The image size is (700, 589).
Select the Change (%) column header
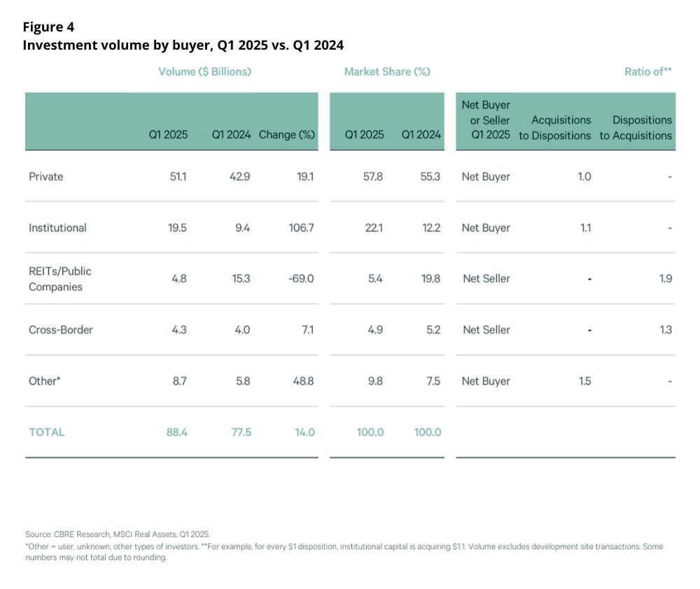(286, 135)
